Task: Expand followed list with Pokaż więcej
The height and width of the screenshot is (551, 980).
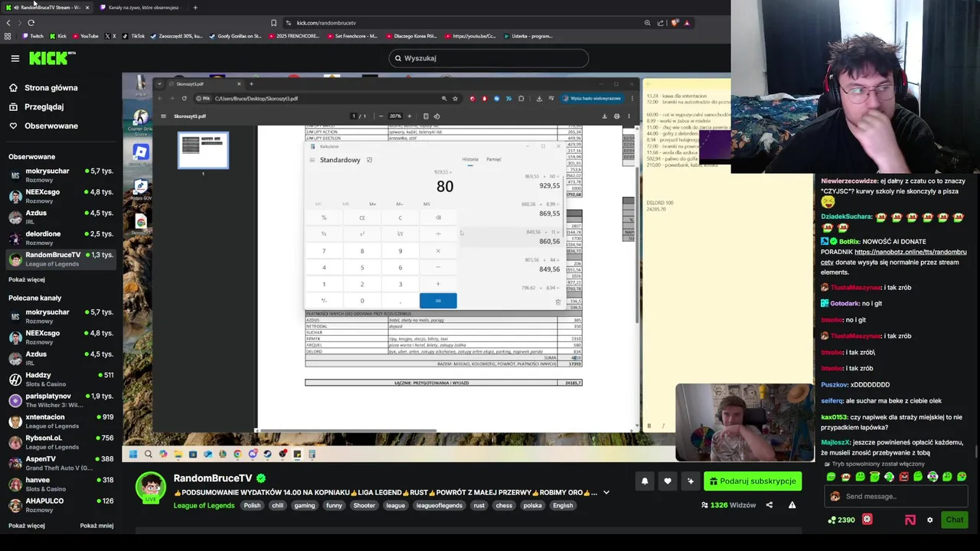Action: click(x=27, y=279)
